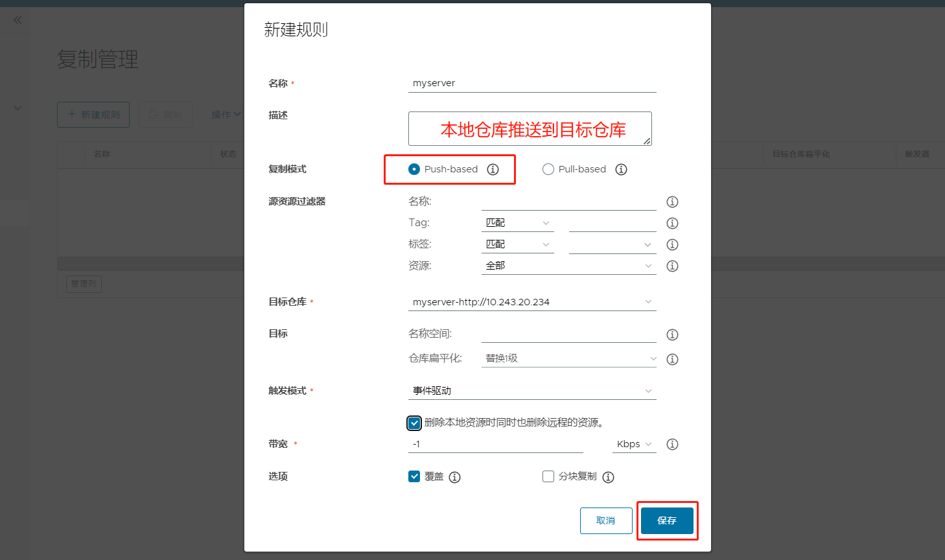Show info for 分块复制 option

[609, 477]
